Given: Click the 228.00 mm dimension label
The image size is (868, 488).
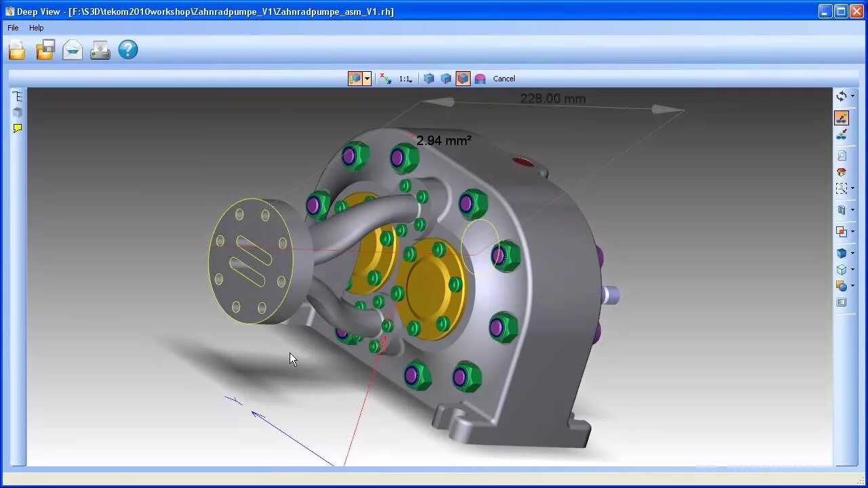Looking at the screenshot, I should pyautogui.click(x=553, y=99).
